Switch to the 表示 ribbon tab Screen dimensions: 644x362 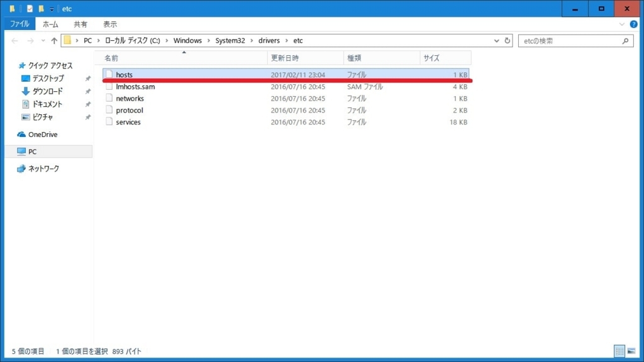pyautogui.click(x=109, y=24)
